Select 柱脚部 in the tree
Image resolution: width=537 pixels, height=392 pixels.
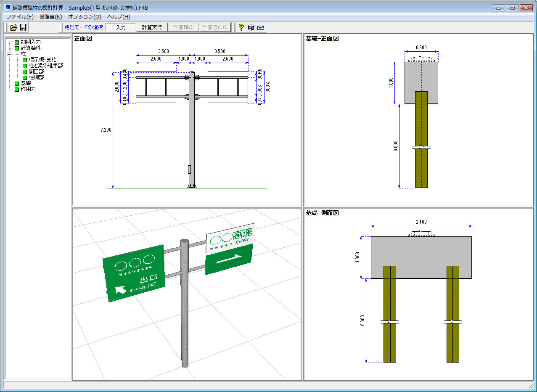(x=36, y=77)
